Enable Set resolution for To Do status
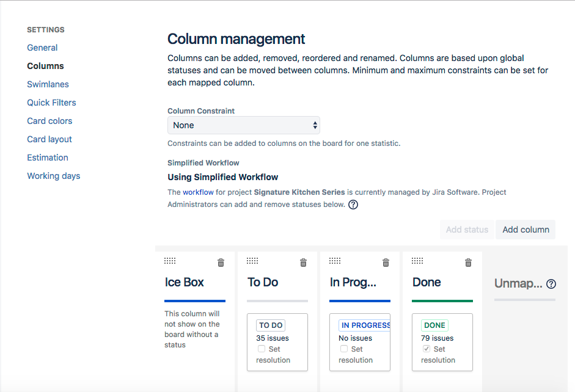The height and width of the screenshot is (392, 575). point(262,349)
